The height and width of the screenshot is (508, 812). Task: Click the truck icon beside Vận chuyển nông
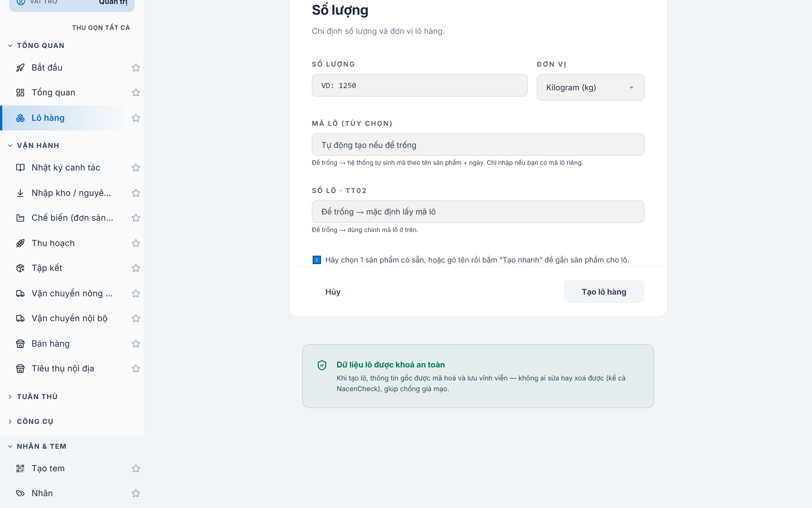pos(21,293)
